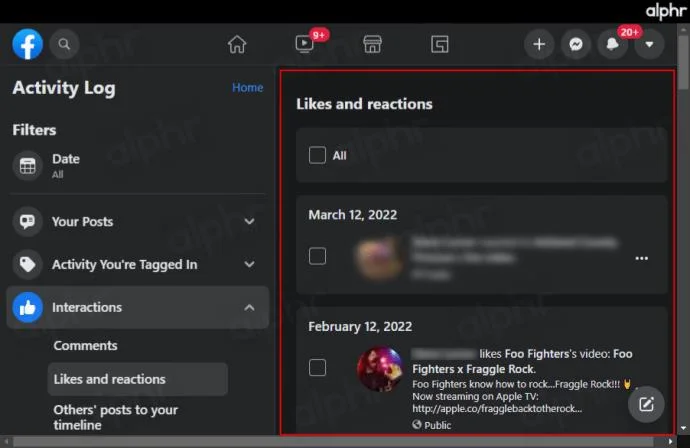Open the Comments filter
The image size is (690, 448).
click(x=85, y=345)
